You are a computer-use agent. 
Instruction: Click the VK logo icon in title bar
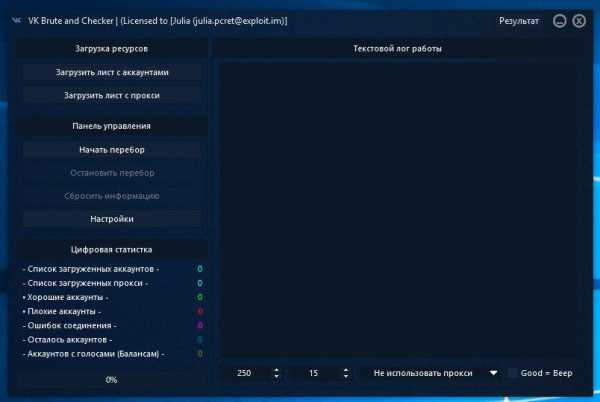pyautogui.click(x=16, y=20)
